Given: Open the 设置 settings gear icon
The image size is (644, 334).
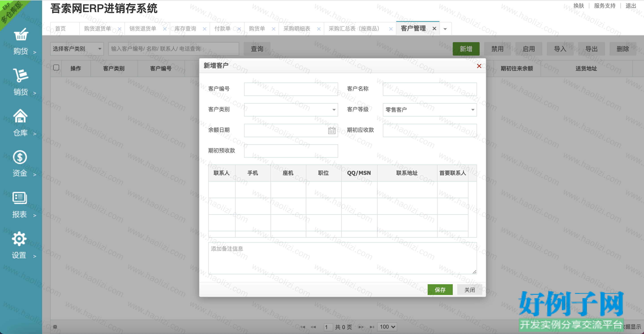Looking at the screenshot, I should pyautogui.click(x=19, y=239).
